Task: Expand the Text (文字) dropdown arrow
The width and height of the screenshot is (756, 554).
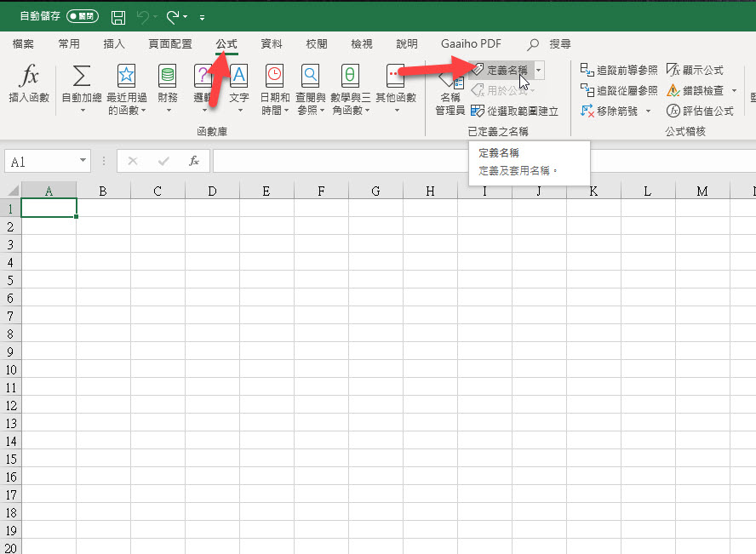Action: click(240, 111)
